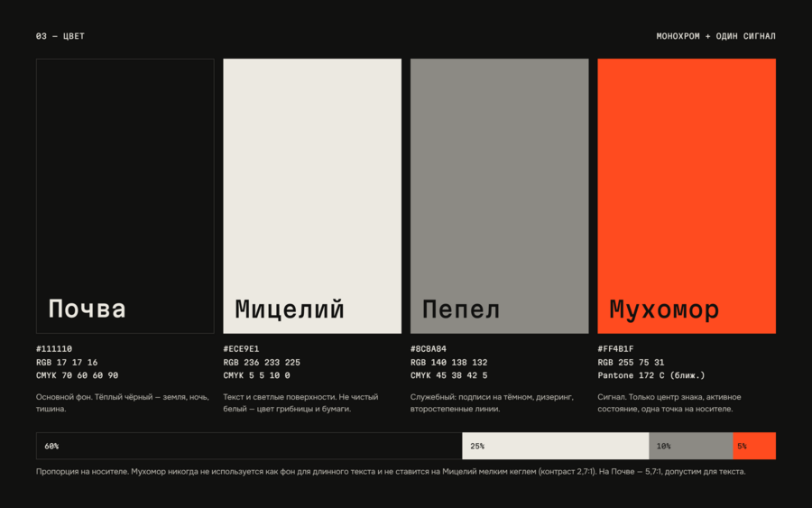
Task: Click the hex code #ECE9E1
Action: [241, 349]
